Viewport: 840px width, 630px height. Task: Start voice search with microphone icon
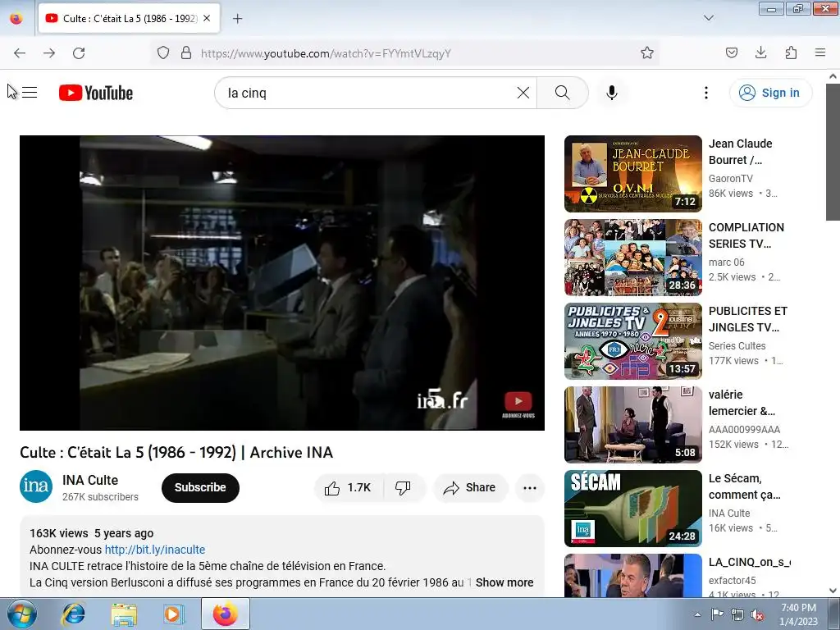(x=612, y=93)
